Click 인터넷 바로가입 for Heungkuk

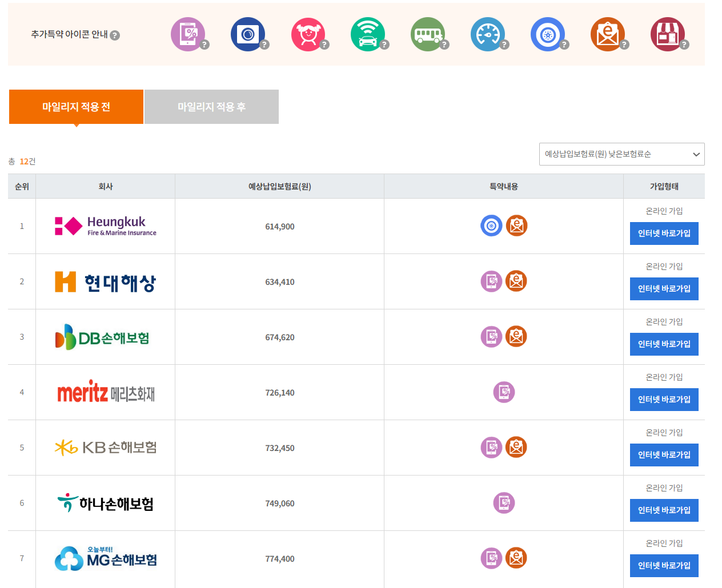pos(664,233)
